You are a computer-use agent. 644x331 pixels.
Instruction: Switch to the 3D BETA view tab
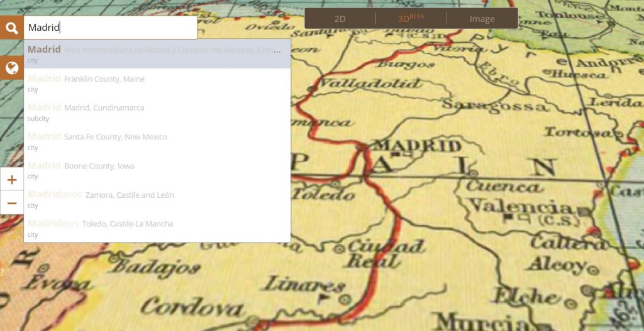coord(411,18)
